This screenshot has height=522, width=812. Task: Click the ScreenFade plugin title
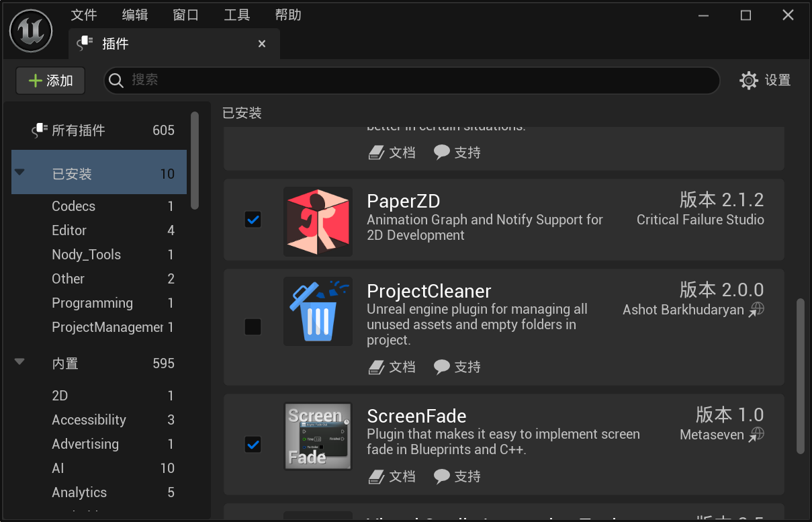pyautogui.click(x=416, y=417)
